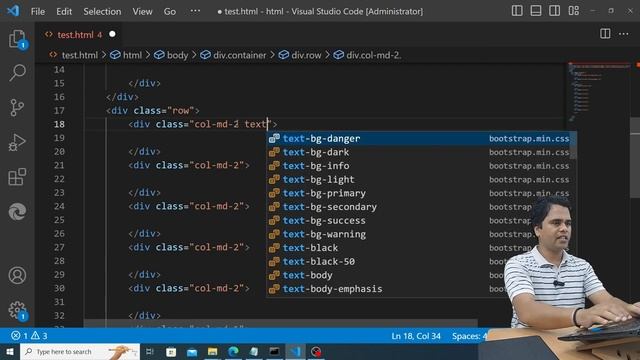
Task: Choose text-black suggestion
Action: (x=419, y=248)
